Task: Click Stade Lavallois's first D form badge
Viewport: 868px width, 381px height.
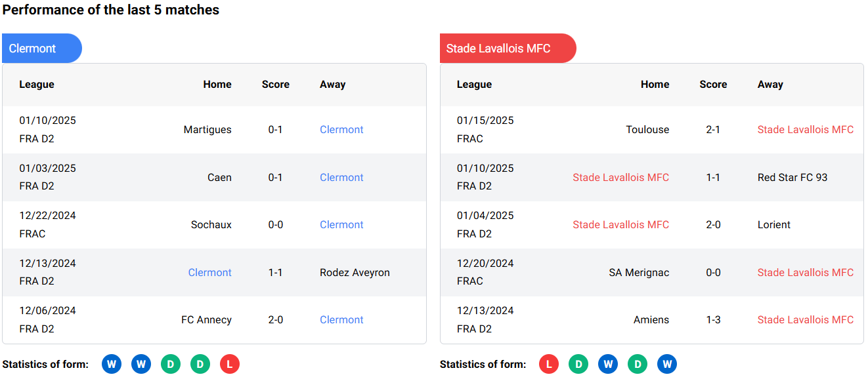Action: pos(578,364)
